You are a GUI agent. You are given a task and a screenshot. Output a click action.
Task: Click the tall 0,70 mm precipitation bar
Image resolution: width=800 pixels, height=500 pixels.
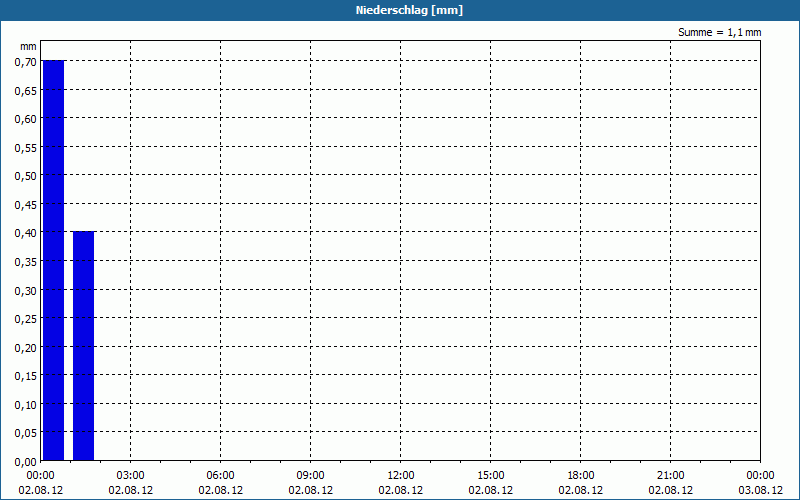(x=54, y=260)
